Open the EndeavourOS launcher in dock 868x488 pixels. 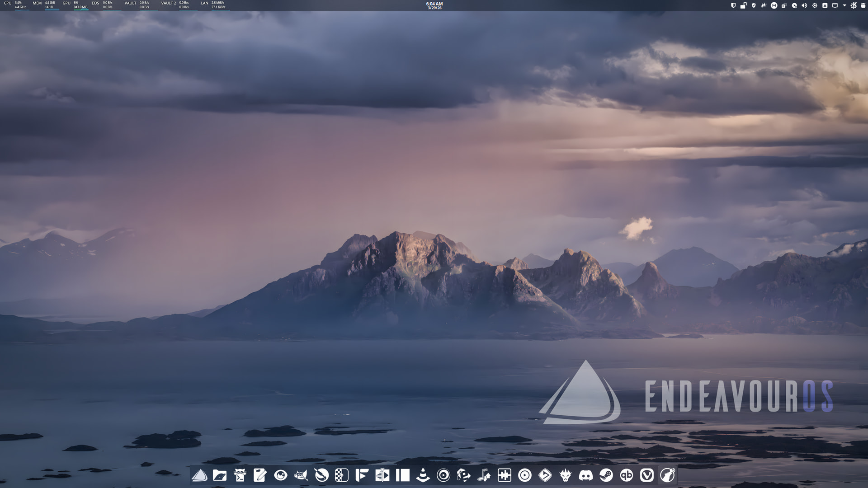pyautogui.click(x=199, y=475)
